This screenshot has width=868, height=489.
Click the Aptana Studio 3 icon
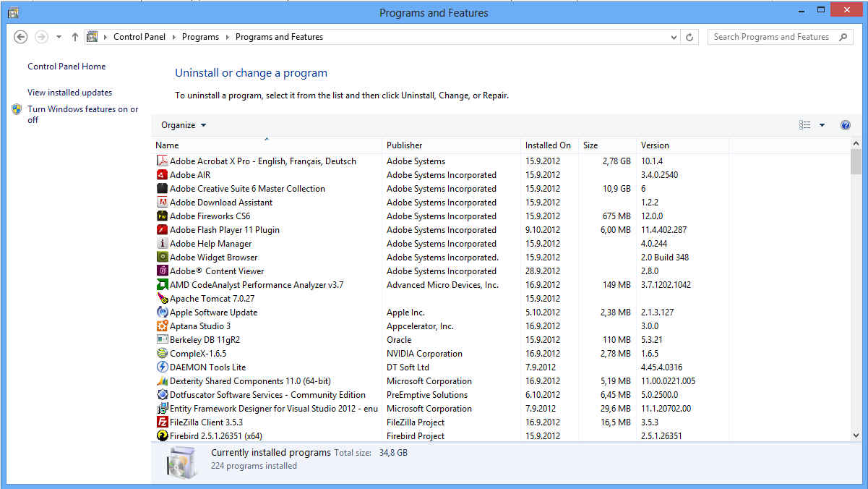tap(163, 326)
